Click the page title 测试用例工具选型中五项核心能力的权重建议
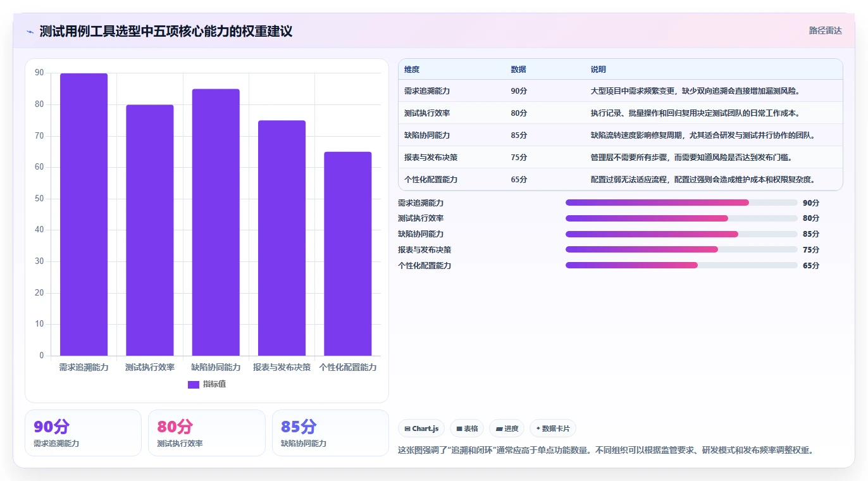The width and height of the screenshot is (868, 481). coord(166,32)
